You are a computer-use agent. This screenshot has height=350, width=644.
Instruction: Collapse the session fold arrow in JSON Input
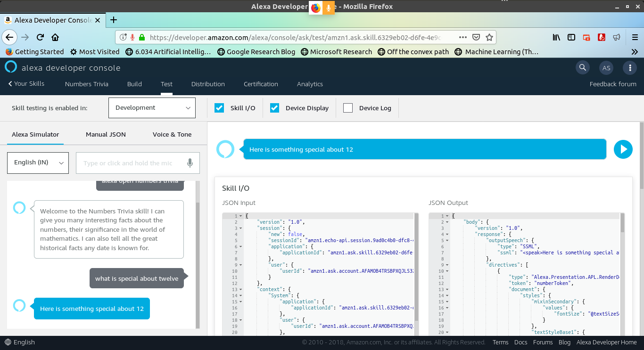click(x=241, y=228)
